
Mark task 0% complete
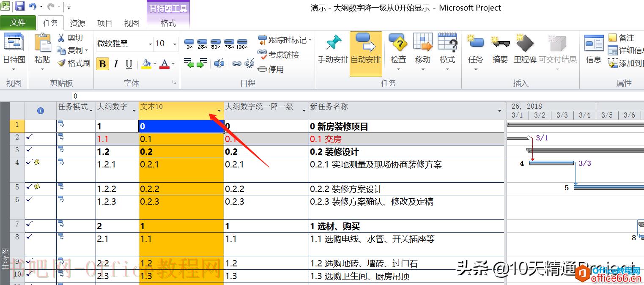pyautogui.click(x=189, y=43)
